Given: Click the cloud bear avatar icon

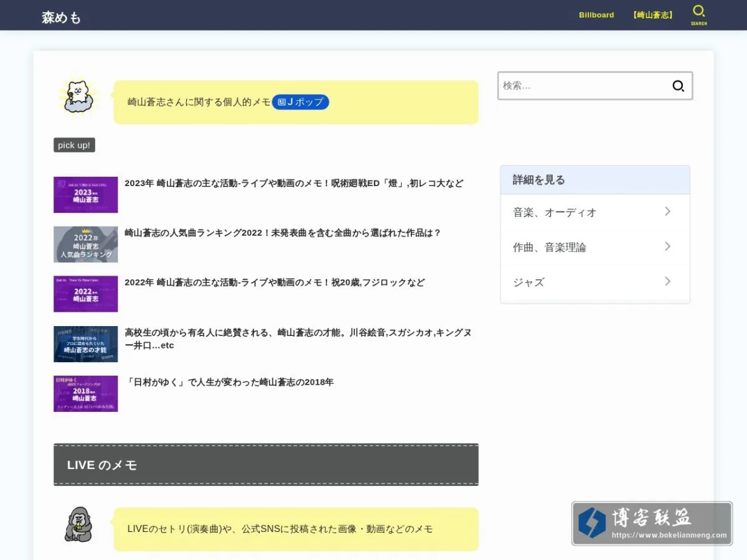Looking at the screenshot, I should [x=77, y=97].
